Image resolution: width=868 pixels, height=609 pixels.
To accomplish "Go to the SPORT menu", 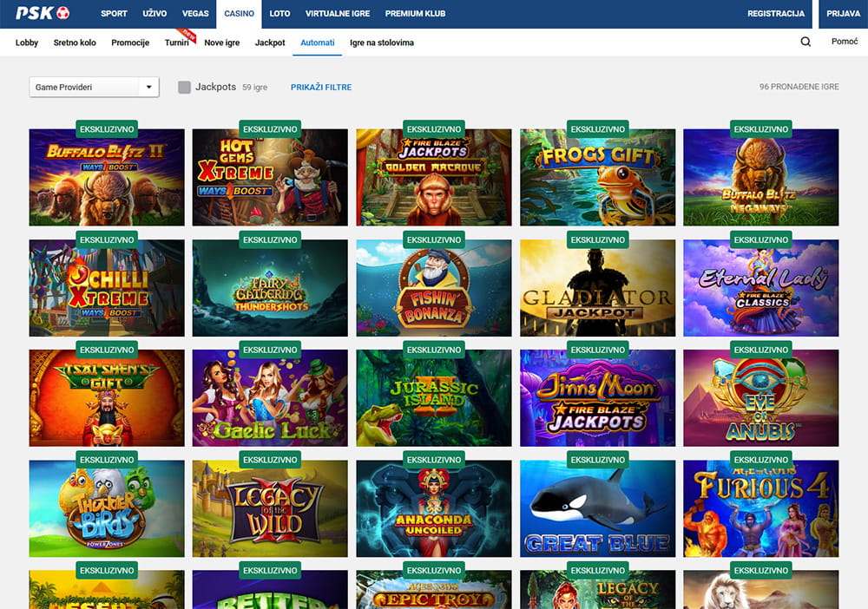I will pos(114,13).
